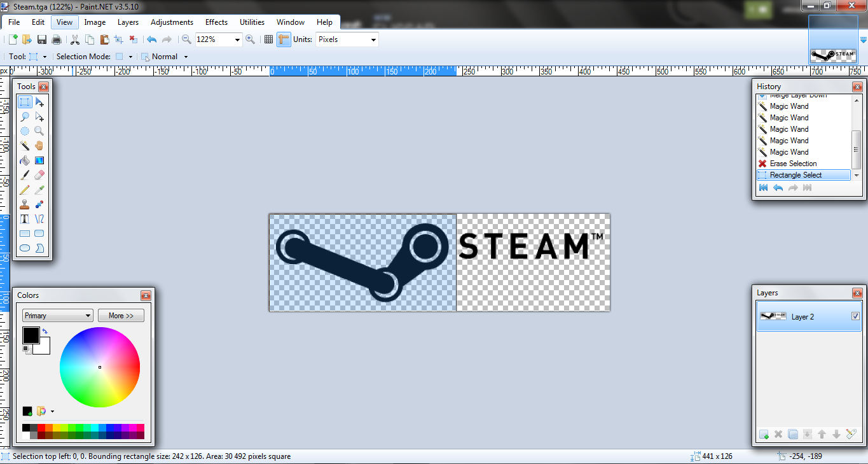Open the Selection Mode dropdown arrow
This screenshot has width=868, height=464.
point(130,57)
